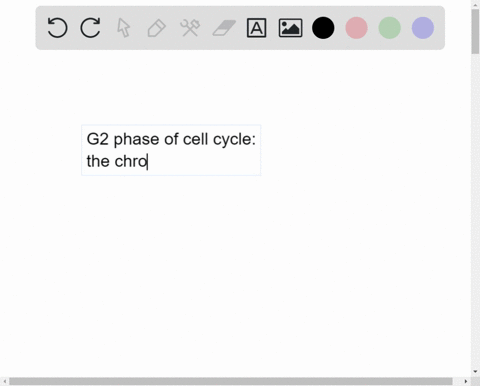Click the vertical scrollbar thumb
The height and width of the screenshot is (386, 480).
pyautogui.click(x=475, y=32)
